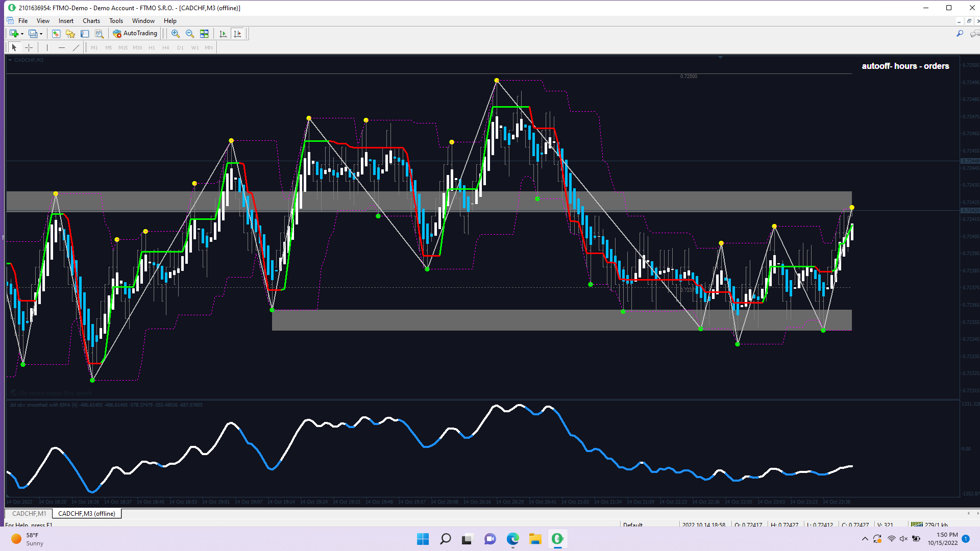
Task: Open the Navigator favorites star icon
Action: (x=70, y=34)
